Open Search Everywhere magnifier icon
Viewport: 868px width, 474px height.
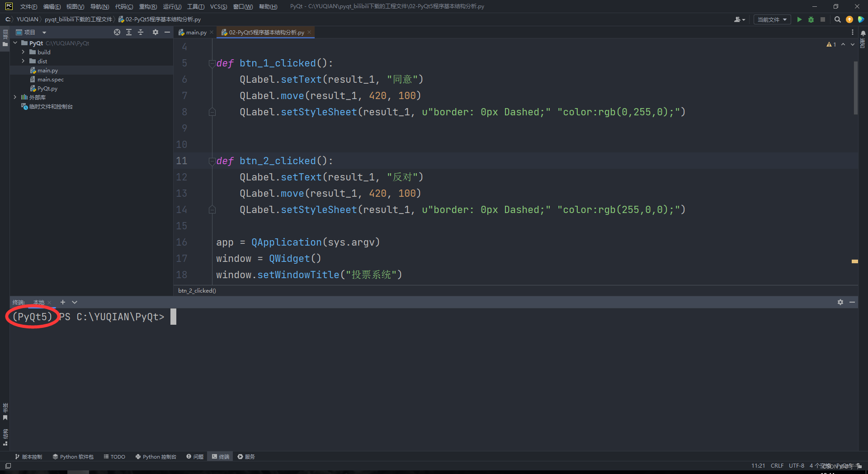pyautogui.click(x=837, y=19)
